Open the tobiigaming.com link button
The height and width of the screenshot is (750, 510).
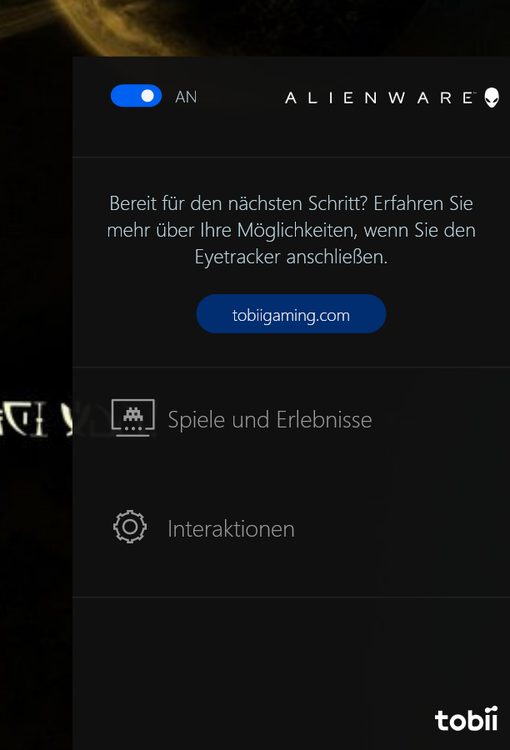click(x=291, y=314)
